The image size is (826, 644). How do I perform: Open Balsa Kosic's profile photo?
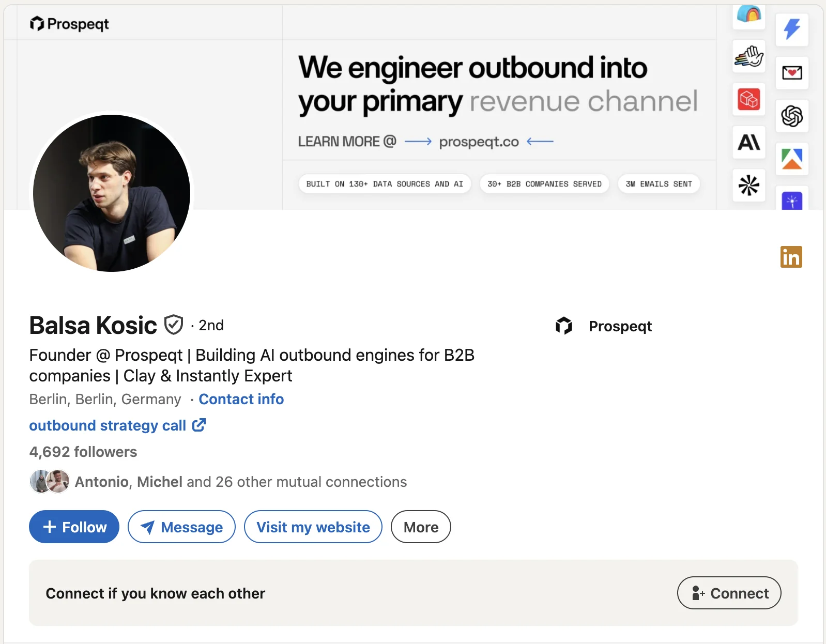[x=112, y=193]
